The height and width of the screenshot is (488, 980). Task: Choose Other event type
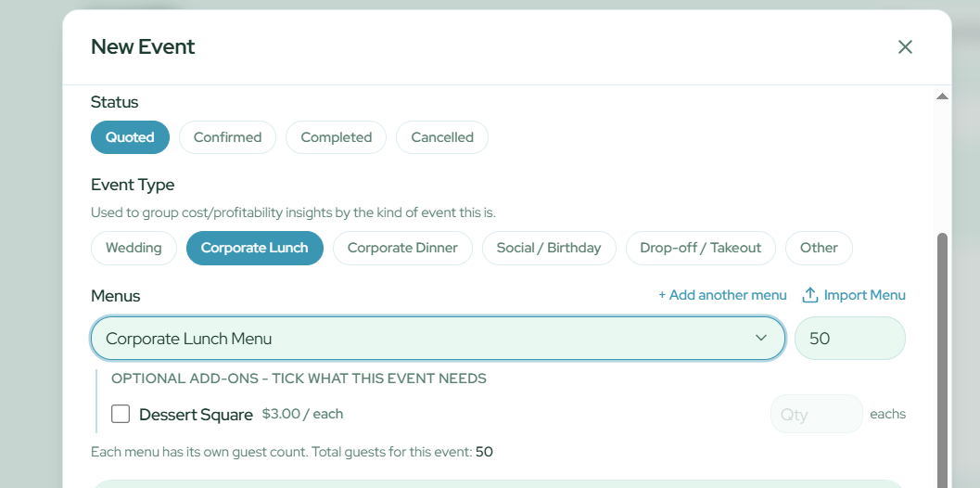point(819,248)
